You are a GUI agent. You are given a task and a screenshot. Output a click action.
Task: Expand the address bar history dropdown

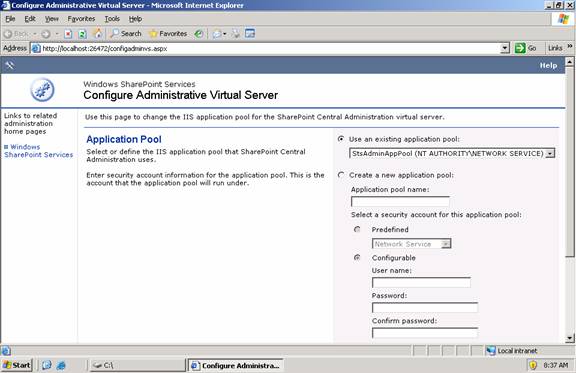(505, 48)
